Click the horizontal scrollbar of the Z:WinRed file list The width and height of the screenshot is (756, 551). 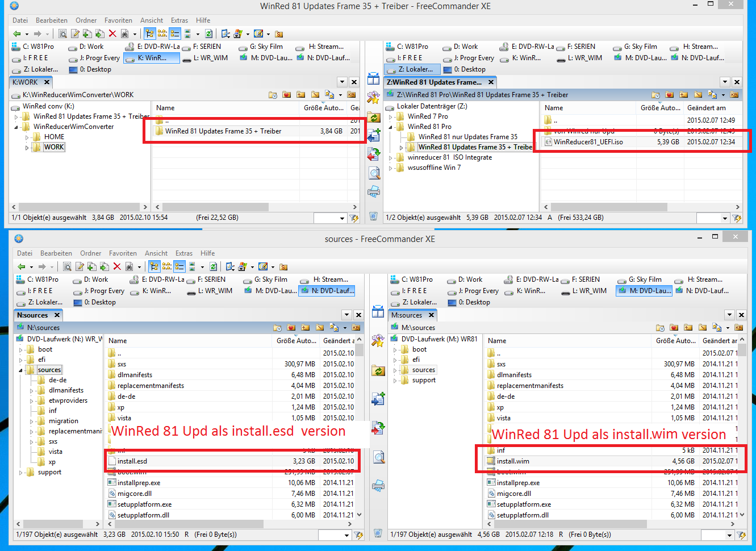pyautogui.click(x=641, y=207)
